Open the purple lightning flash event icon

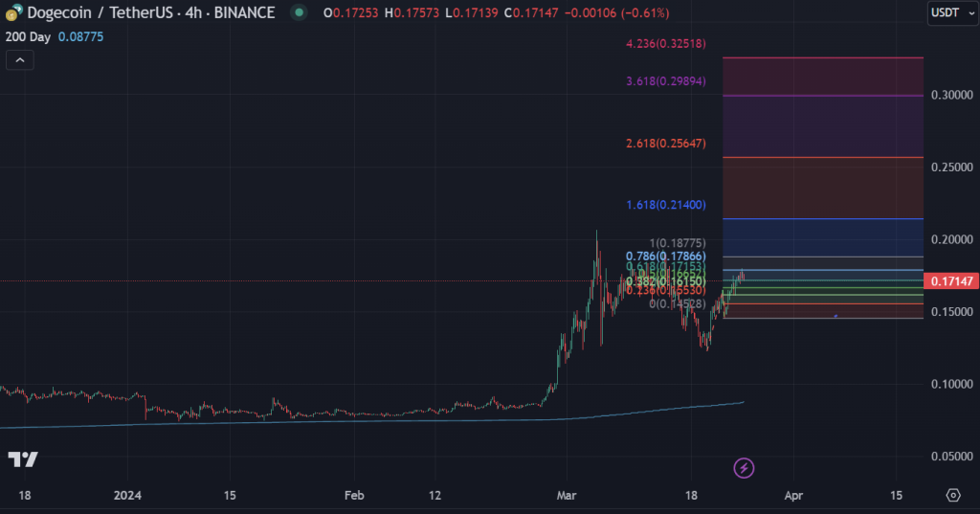[744, 468]
